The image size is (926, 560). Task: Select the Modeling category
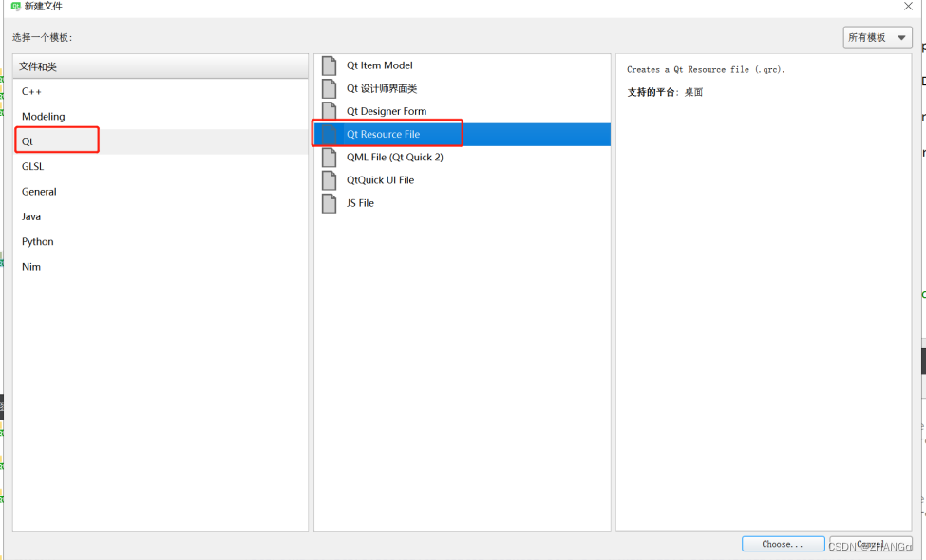pyautogui.click(x=161, y=116)
